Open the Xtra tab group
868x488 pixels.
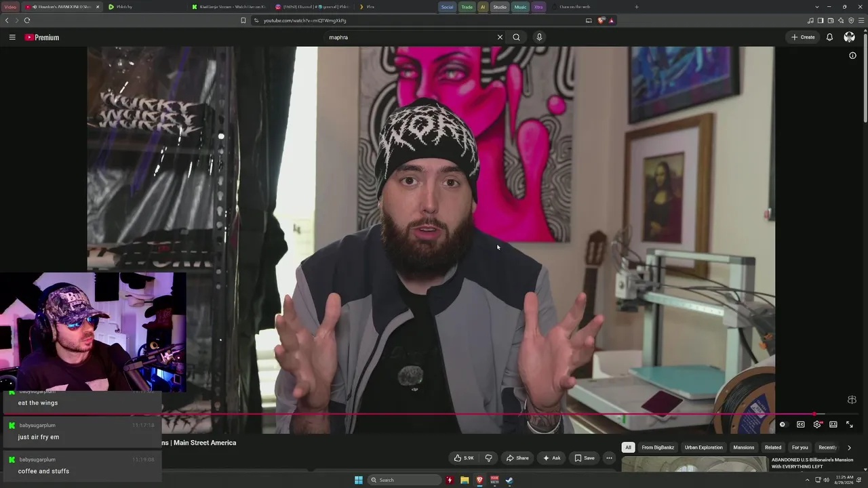pyautogui.click(x=538, y=7)
